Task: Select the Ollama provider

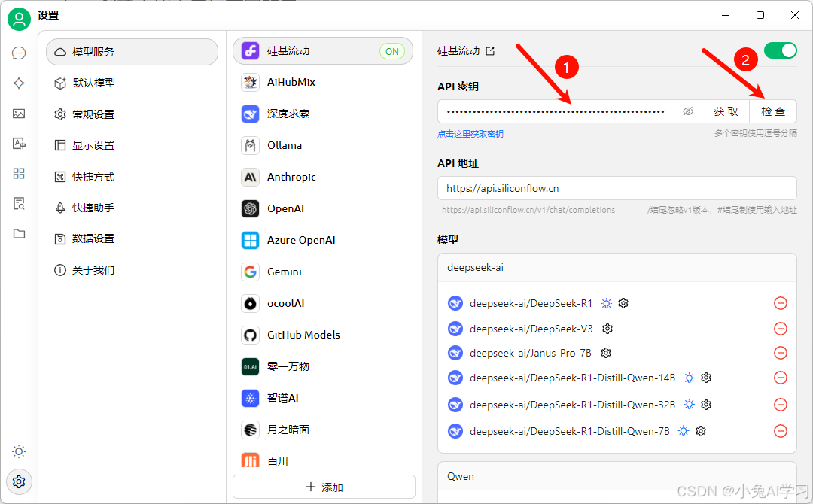Action: (x=322, y=145)
